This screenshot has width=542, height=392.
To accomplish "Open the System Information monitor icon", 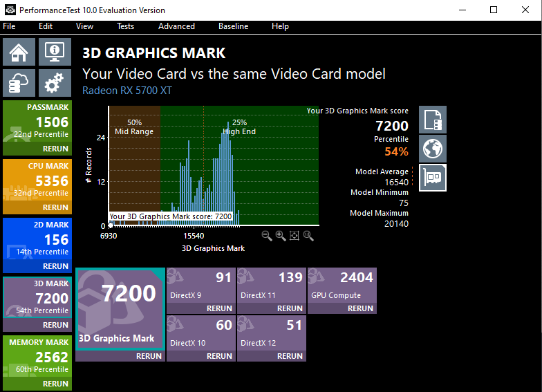I will click(55, 52).
